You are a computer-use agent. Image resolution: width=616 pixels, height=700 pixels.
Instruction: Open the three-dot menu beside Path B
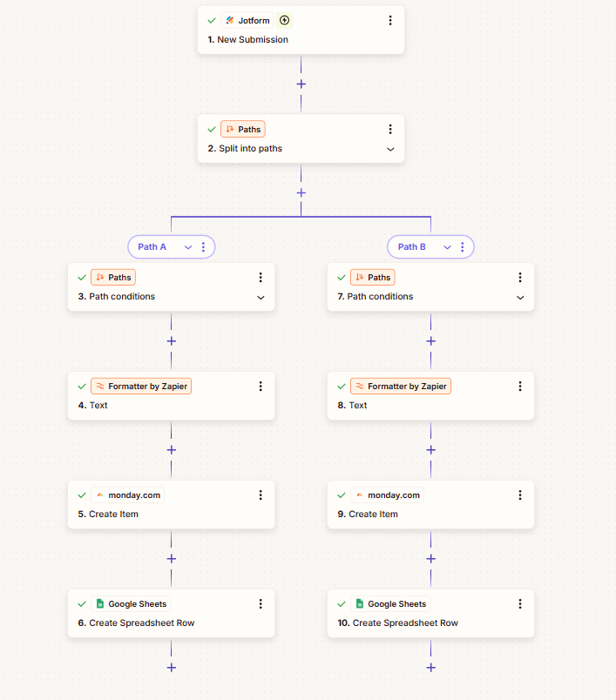tap(463, 246)
